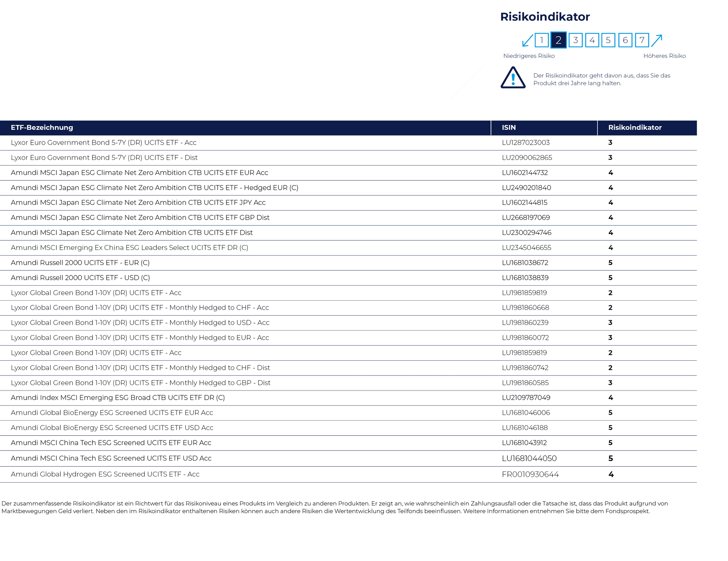Click Lyxor Green Bond Hedged to GBP - Dist
Image resolution: width=728 pixels, height=561 pixels.
coord(141,383)
